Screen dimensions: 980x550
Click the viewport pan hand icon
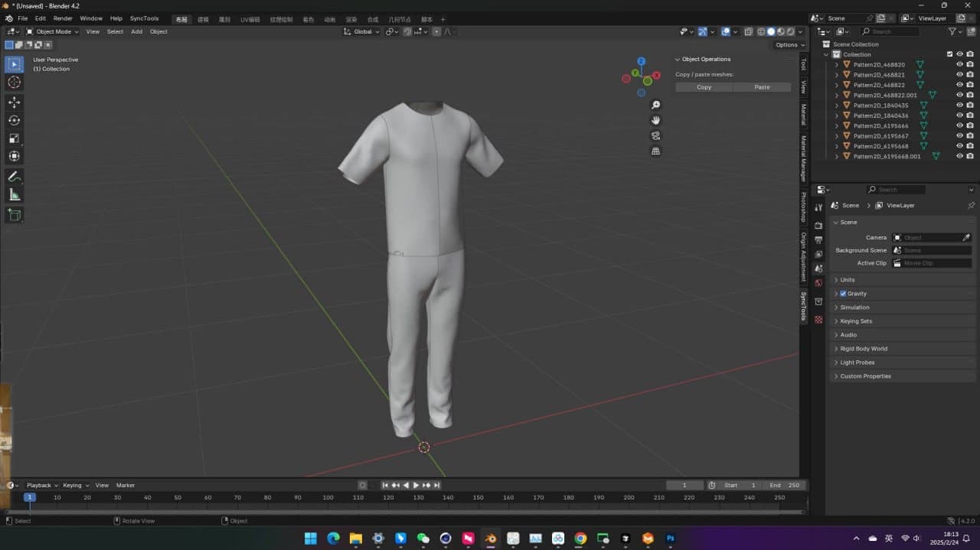(x=656, y=120)
